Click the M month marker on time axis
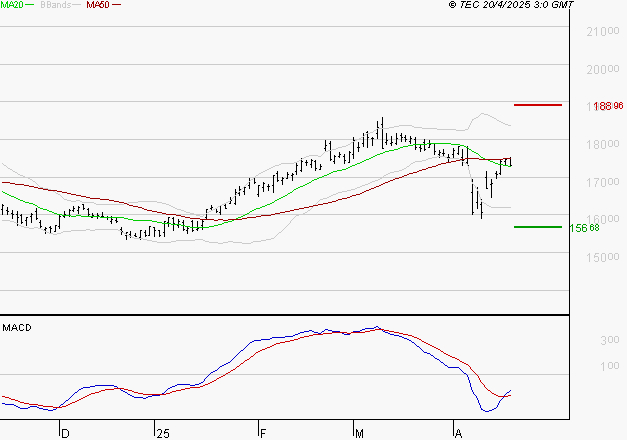Image resolution: width=627 pixels, height=440 pixels. coord(359,434)
